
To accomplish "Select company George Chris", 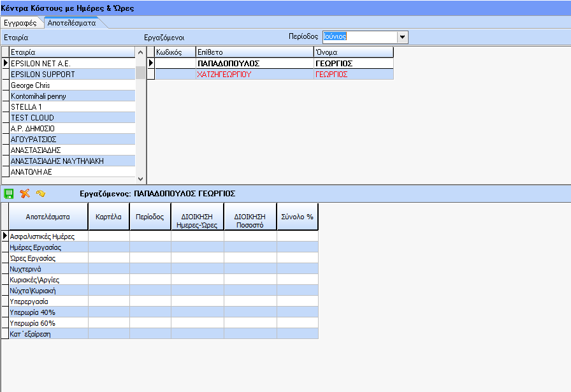I will pyautogui.click(x=73, y=85).
